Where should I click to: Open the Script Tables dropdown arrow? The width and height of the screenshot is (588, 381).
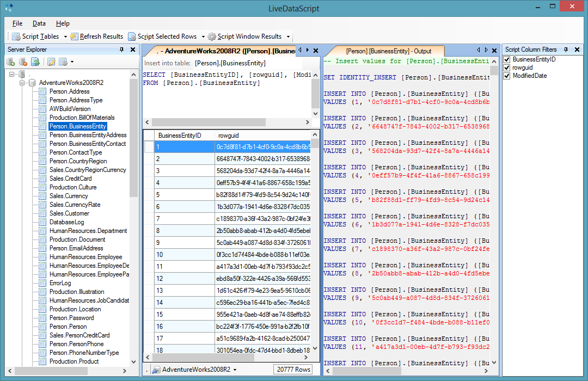(x=65, y=37)
